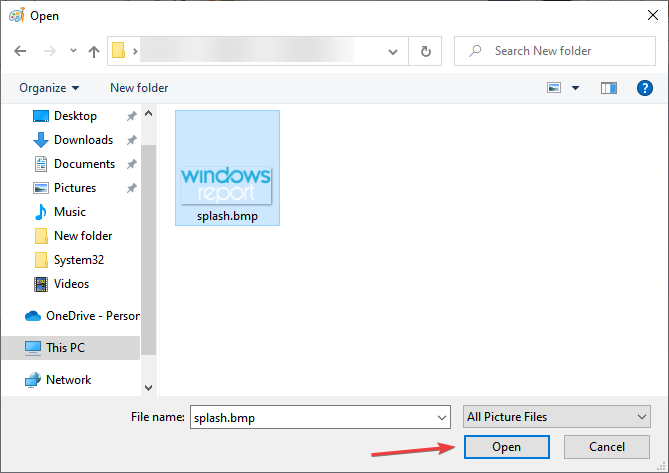
Task: Open Documents in navigation pane
Action: [84, 164]
